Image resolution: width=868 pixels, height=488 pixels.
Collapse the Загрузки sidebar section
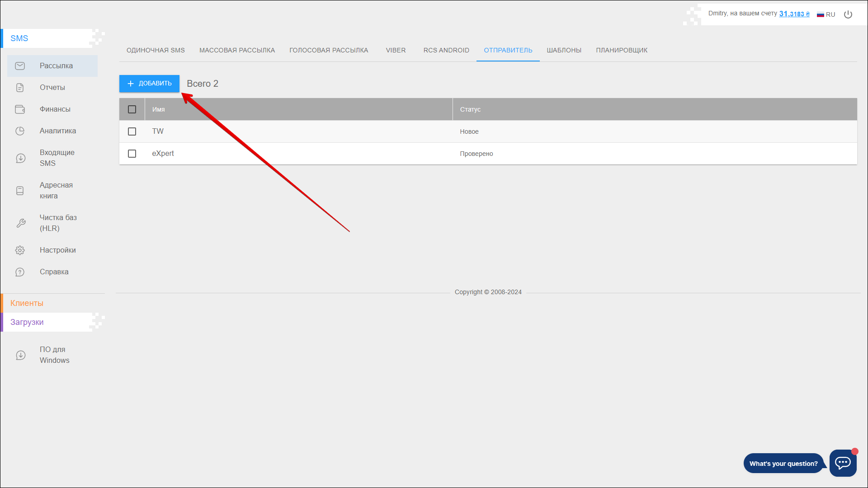pyautogui.click(x=27, y=322)
